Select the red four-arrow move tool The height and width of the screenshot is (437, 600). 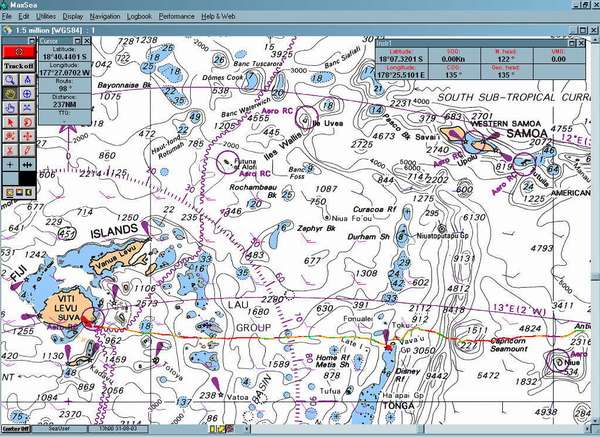[27, 136]
